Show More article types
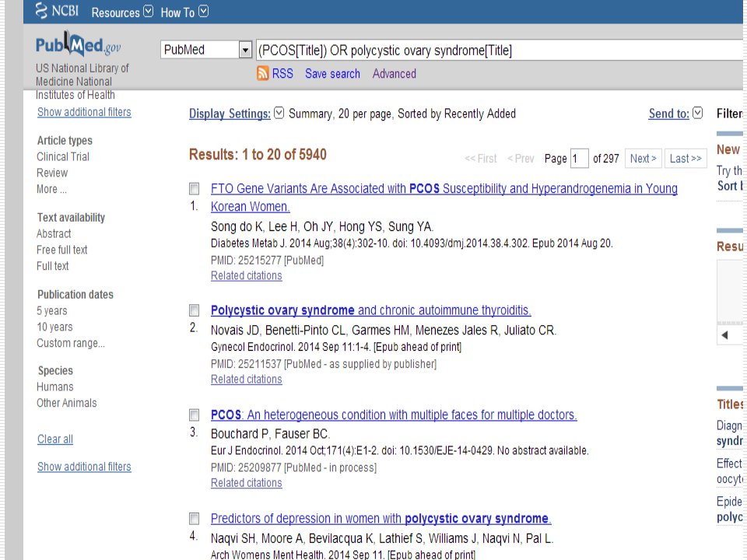The height and width of the screenshot is (560, 747). pos(51,189)
